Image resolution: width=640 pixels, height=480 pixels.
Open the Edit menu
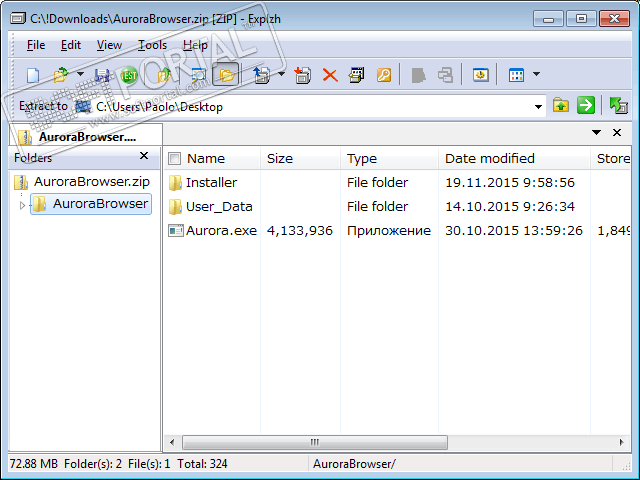[x=71, y=45]
